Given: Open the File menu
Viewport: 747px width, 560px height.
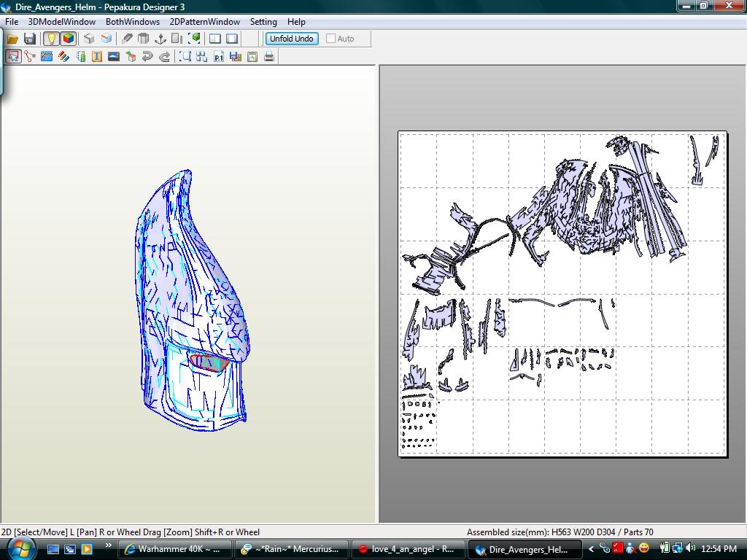Looking at the screenshot, I should pos(12,22).
